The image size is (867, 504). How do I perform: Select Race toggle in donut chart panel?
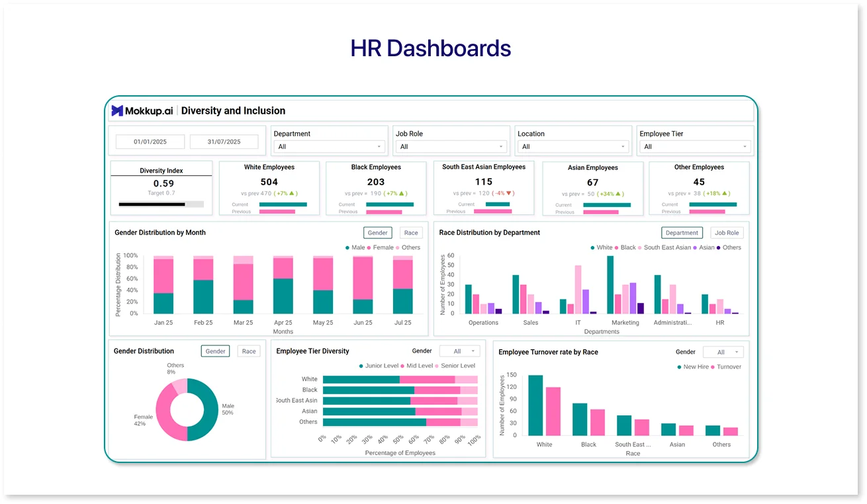[x=249, y=351]
